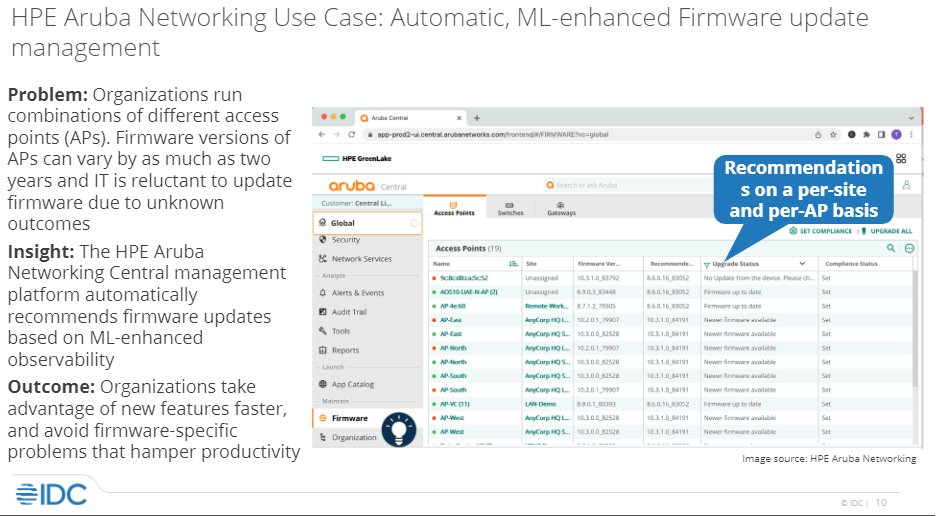
Task: Open Tools in the sidebar
Action: [x=340, y=331]
